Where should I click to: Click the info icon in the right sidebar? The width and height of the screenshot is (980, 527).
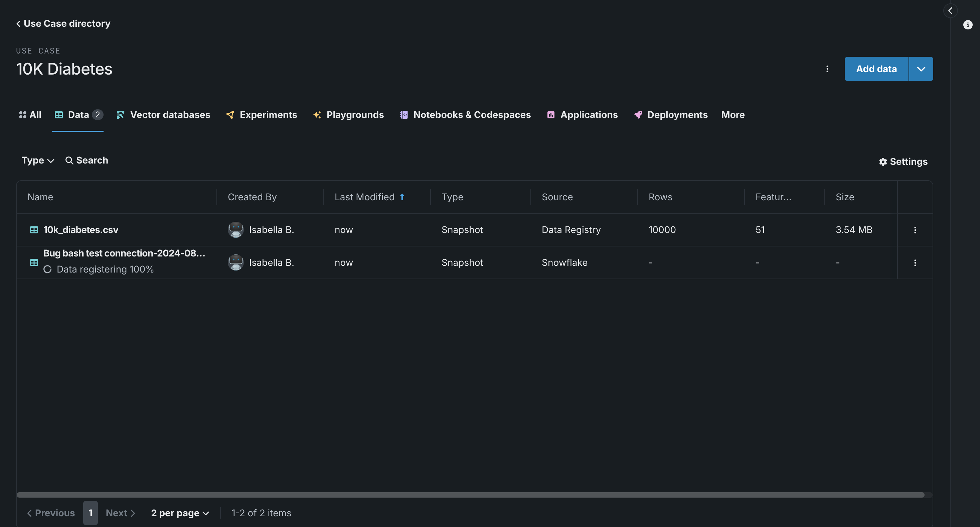(967, 25)
